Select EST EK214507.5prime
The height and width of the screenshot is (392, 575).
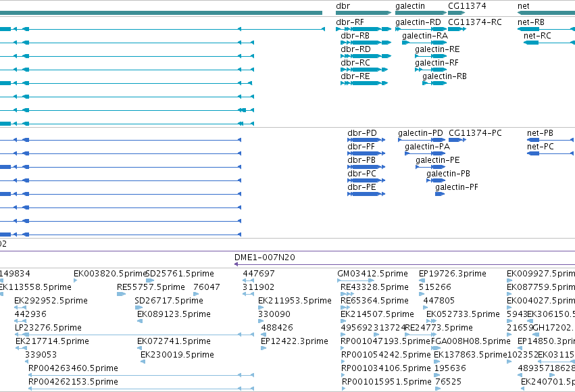click(x=377, y=314)
